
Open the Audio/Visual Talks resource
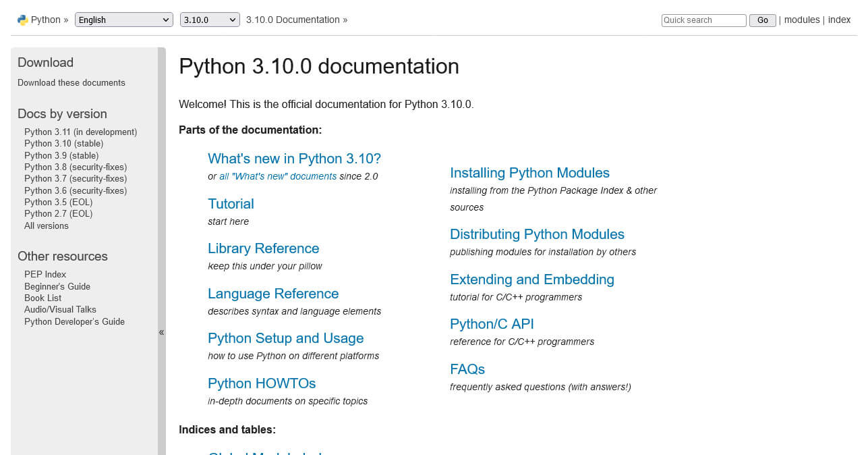coord(60,309)
